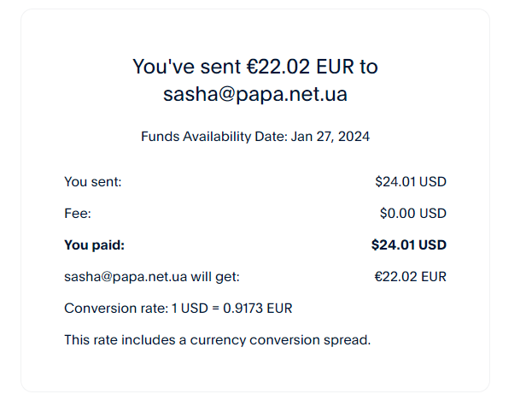The width and height of the screenshot is (532, 400).
Task: Click the "You've sent" heading text
Action: [x=181, y=67]
